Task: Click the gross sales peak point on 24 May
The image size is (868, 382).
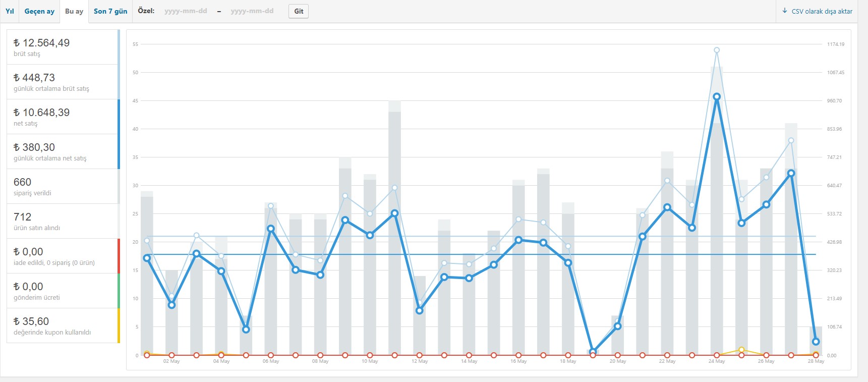Action: pyautogui.click(x=717, y=50)
